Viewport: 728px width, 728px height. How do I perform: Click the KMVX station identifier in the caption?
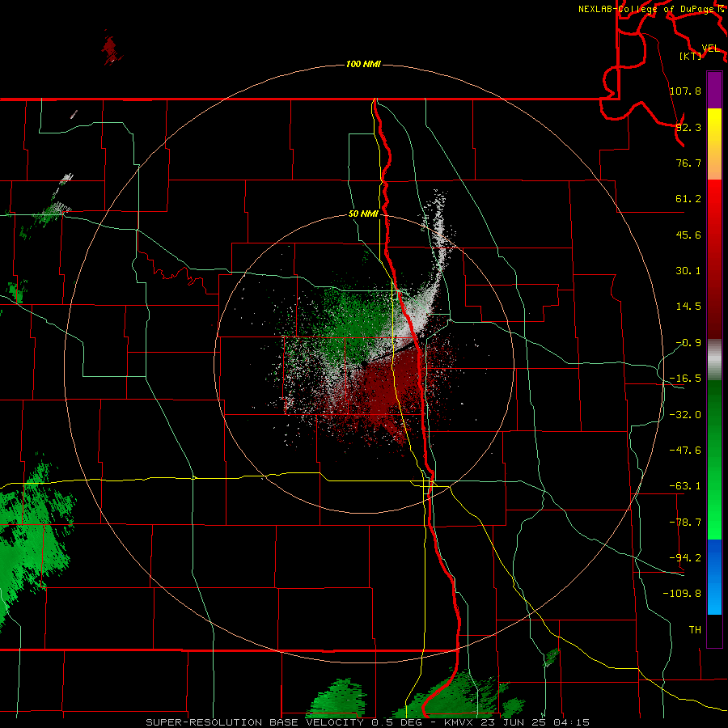click(x=459, y=722)
